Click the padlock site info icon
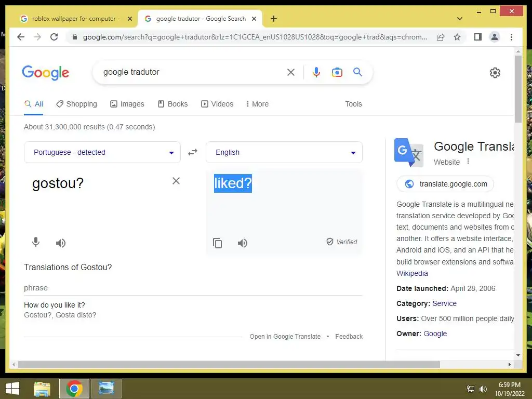This screenshot has height=399, width=532. point(75,37)
